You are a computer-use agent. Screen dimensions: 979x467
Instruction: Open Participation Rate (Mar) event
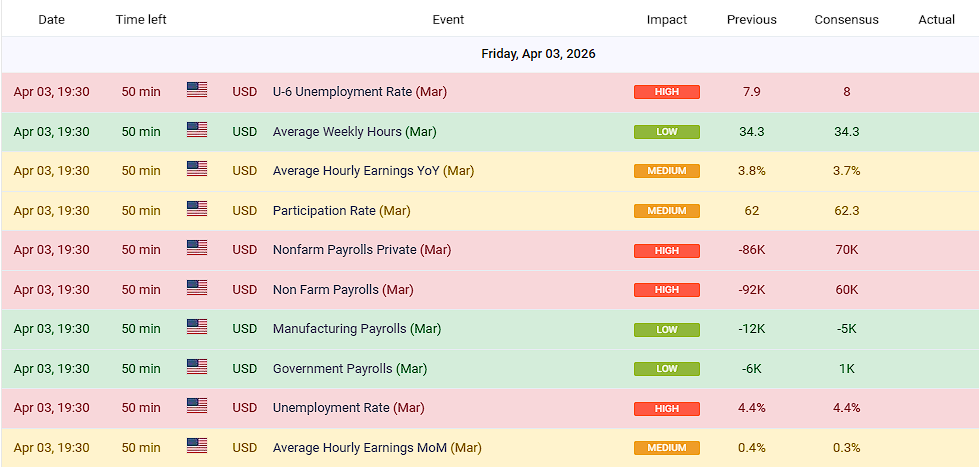click(342, 210)
